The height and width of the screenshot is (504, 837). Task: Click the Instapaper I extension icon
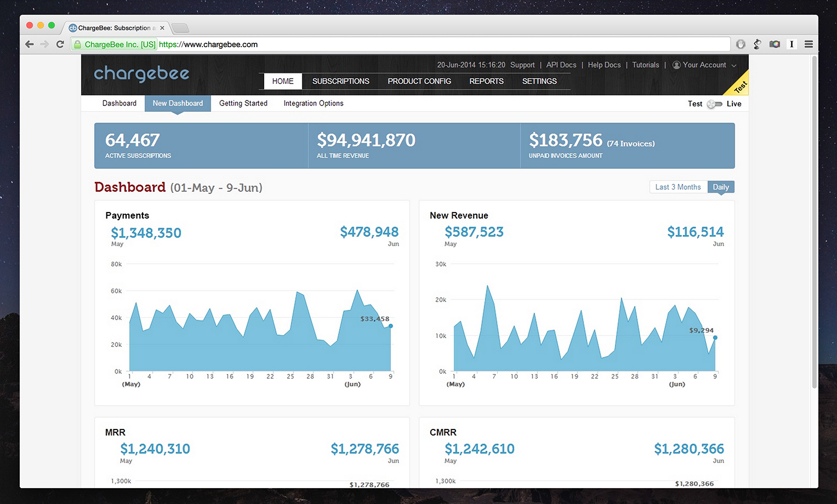click(x=792, y=44)
